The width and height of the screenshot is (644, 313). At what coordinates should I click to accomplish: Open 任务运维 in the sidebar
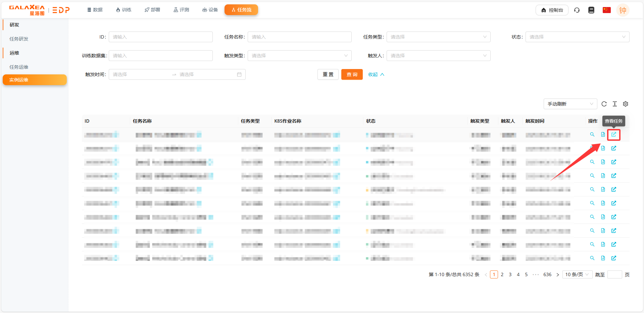tap(19, 67)
